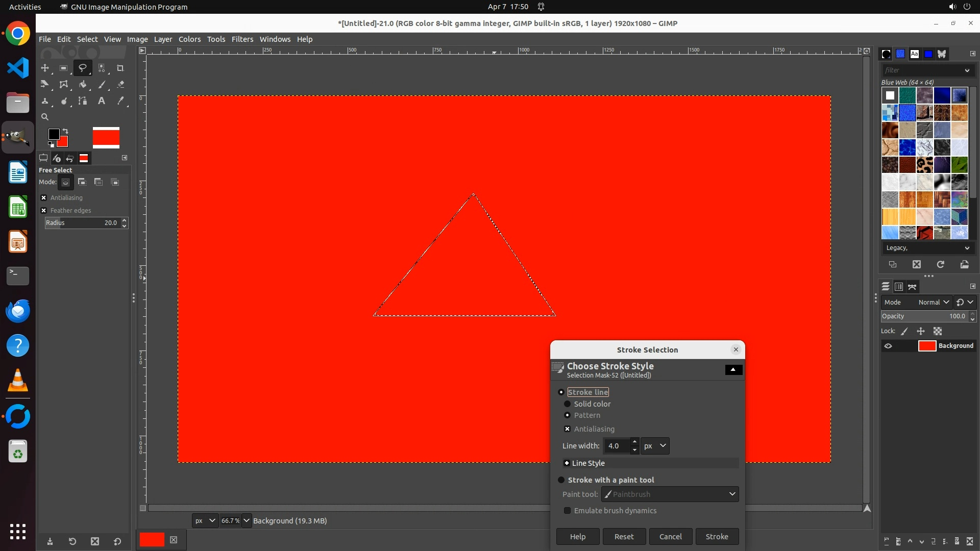Select the Text tool
Image resolution: width=980 pixels, height=551 pixels.
point(102,101)
